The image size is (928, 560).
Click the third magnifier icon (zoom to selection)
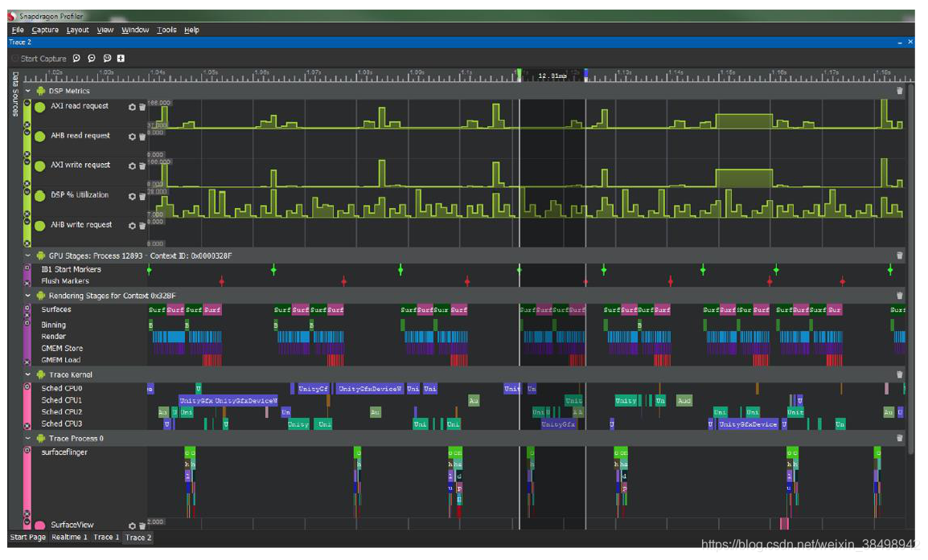pos(107,58)
